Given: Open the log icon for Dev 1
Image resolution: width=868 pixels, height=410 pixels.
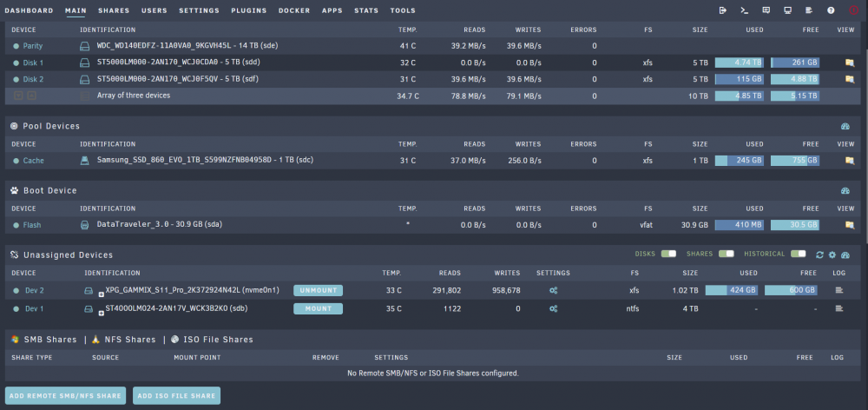Looking at the screenshot, I should [839, 308].
